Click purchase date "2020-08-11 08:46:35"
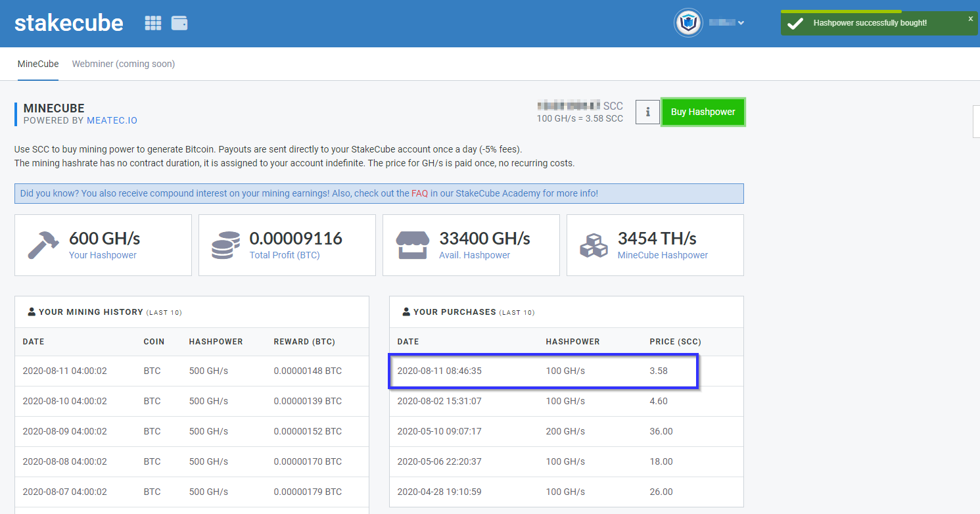 click(x=440, y=371)
